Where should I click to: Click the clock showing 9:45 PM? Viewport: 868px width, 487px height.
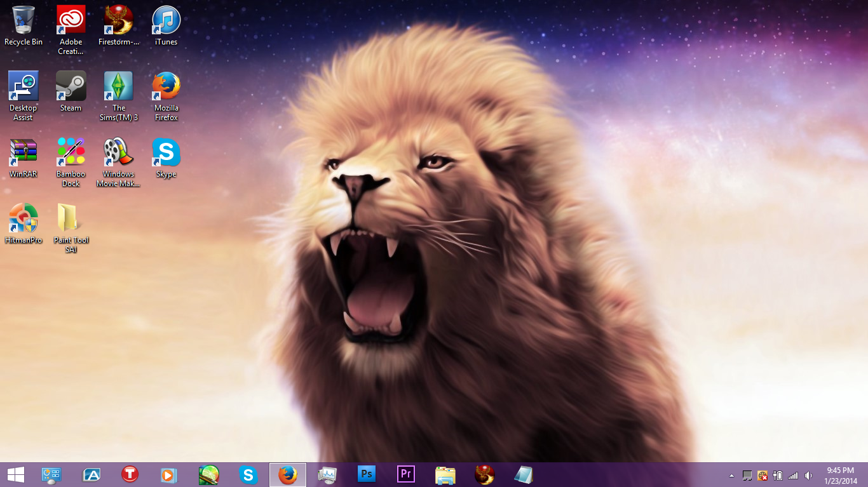840,475
